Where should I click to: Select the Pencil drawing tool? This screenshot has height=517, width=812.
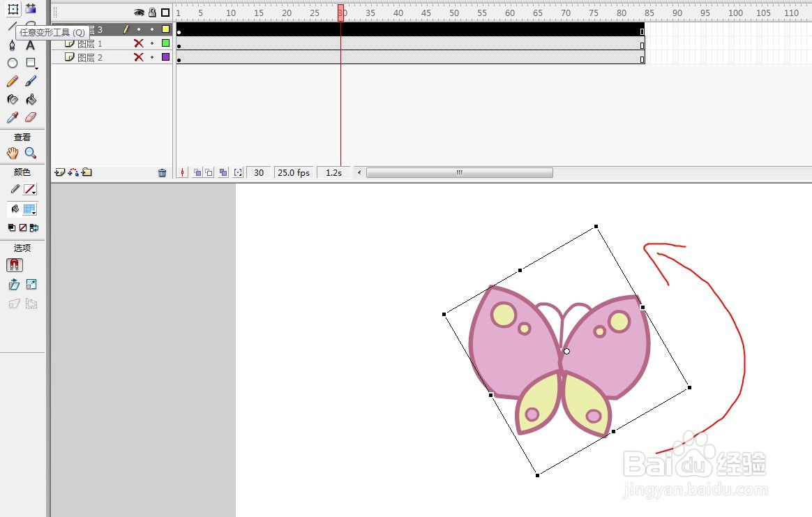click(x=13, y=82)
